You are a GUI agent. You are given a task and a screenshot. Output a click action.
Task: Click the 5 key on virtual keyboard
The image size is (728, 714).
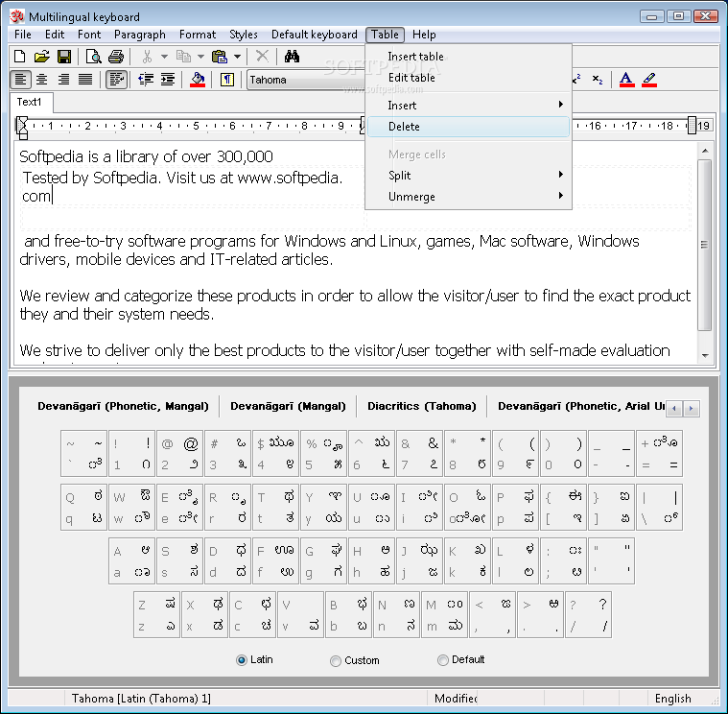(x=324, y=453)
